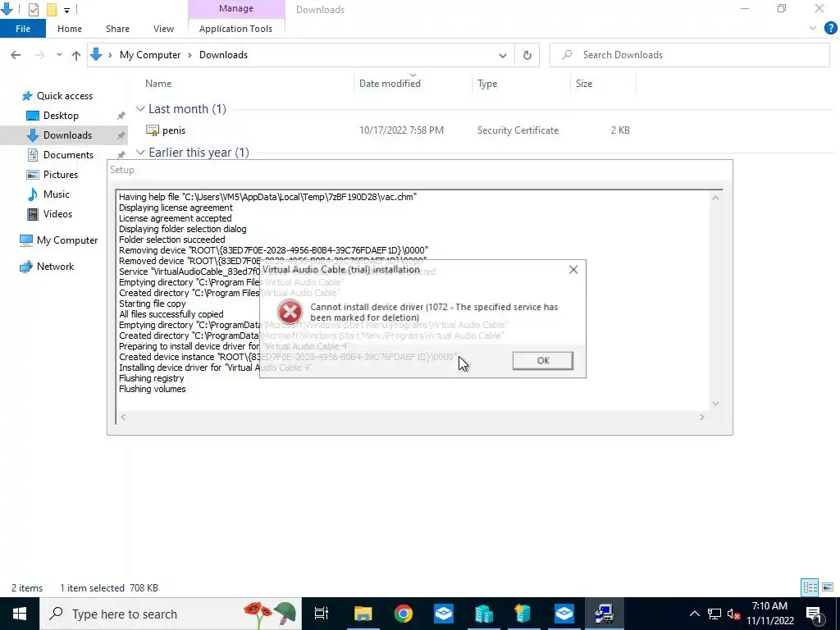
Task: Click the New folder quick access icon
Action: tap(52, 9)
